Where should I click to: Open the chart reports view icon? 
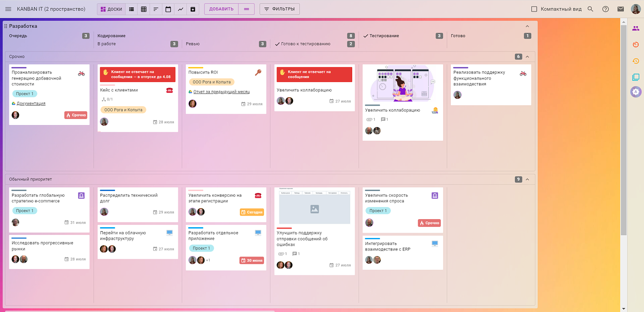tap(181, 9)
